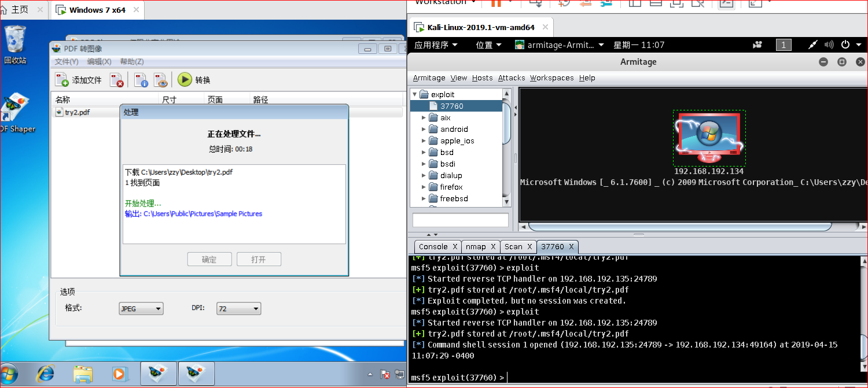
Task: Click the file info icon in PDF toolbar
Action: click(141, 80)
